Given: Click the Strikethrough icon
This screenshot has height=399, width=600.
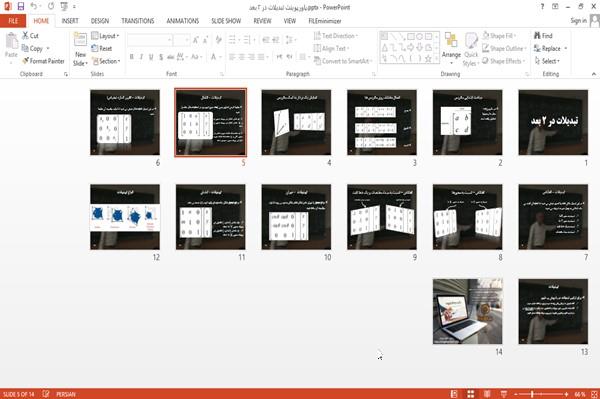Looking at the screenshot, I should pyautogui.click(x=170, y=57).
